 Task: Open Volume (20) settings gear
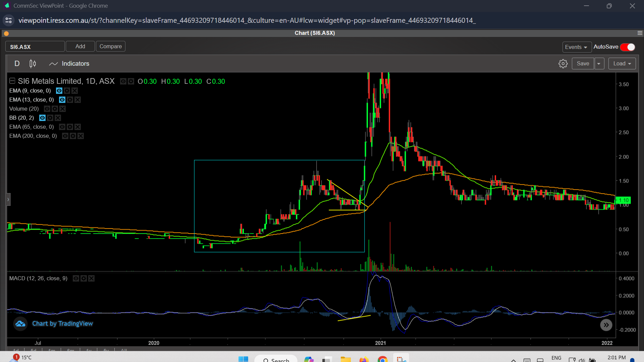point(55,109)
